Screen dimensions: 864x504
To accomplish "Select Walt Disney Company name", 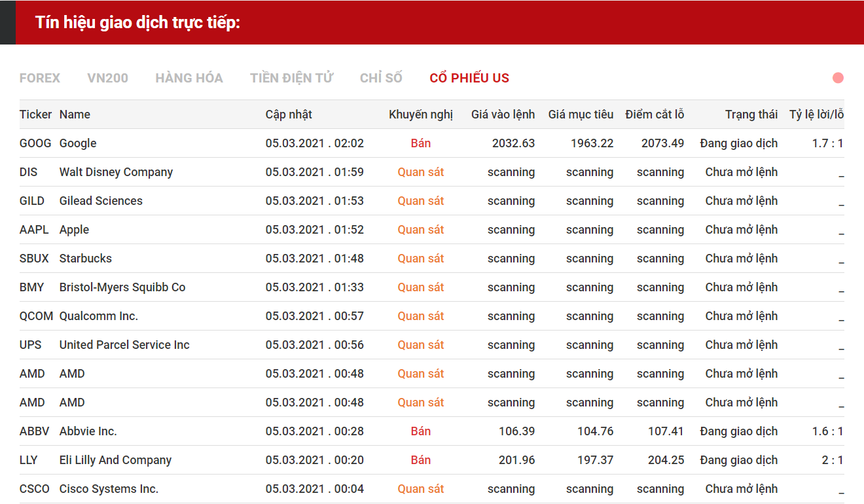I will click(x=116, y=172).
